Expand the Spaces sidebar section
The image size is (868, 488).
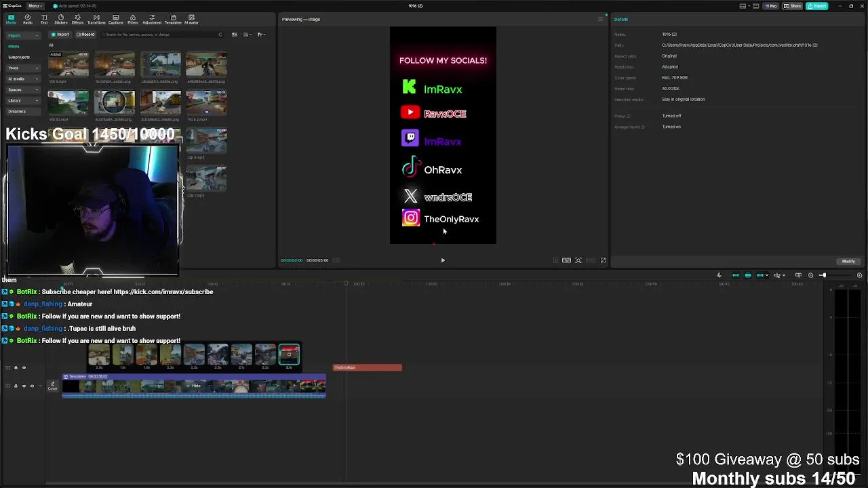coord(22,89)
